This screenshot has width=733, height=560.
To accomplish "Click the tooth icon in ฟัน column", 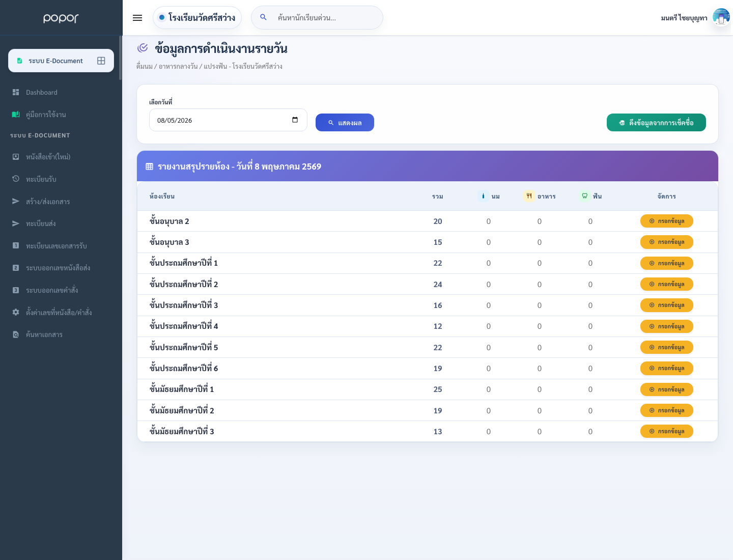I will 585,196.
